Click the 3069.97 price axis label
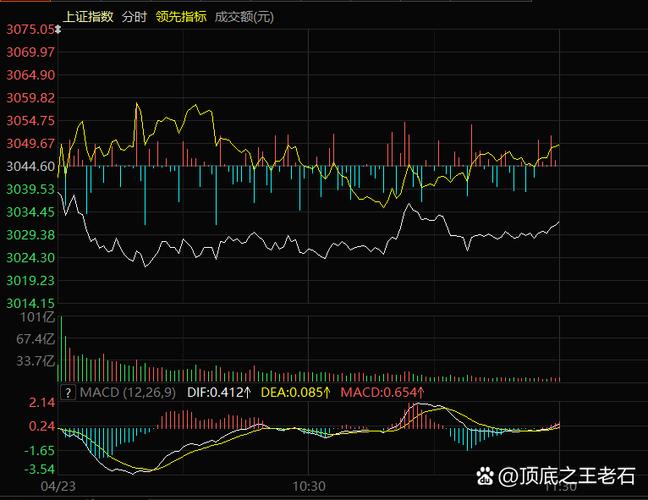648x500 pixels. click(x=30, y=52)
